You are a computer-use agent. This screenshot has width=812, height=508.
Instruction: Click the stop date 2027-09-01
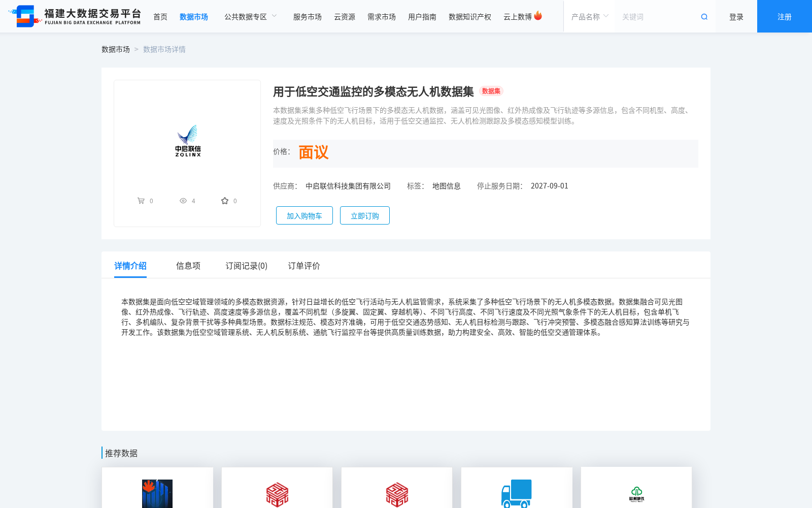(550, 186)
